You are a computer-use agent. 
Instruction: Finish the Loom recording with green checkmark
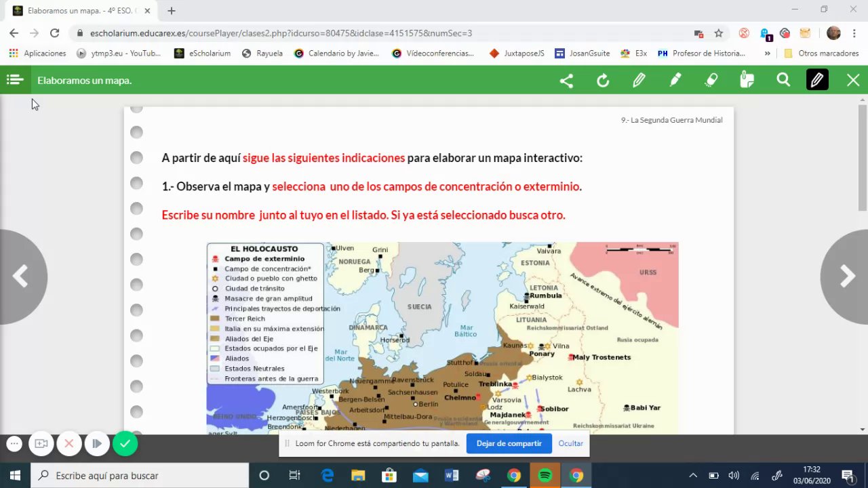click(x=125, y=444)
